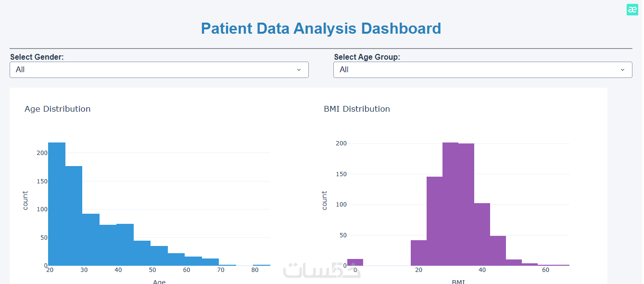Expand the Select Gender dropdown arrow
This screenshot has height=284, width=644.
(299, 70)
